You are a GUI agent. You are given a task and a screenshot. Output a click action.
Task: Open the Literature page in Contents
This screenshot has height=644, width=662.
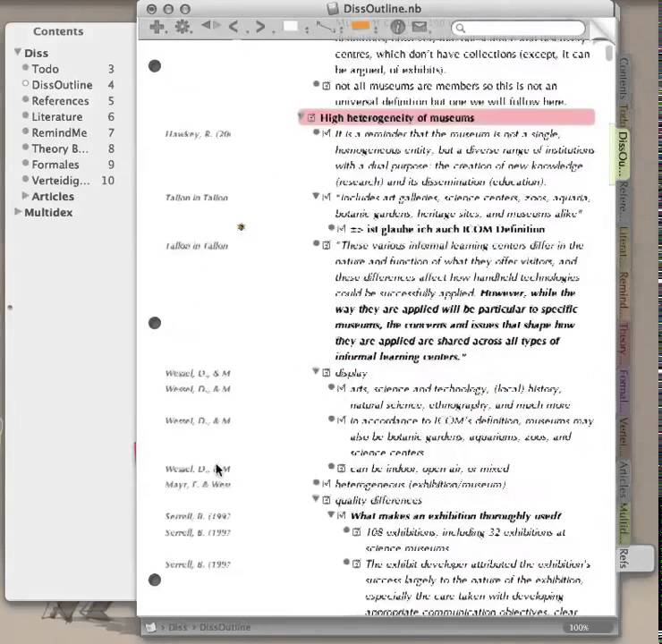57,117
